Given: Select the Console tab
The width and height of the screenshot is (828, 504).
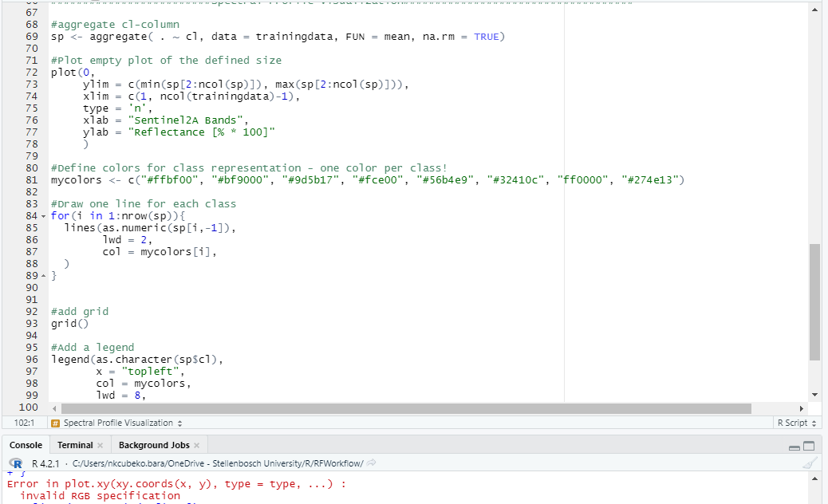Looking at the screenshot, I should coord(26,444).
